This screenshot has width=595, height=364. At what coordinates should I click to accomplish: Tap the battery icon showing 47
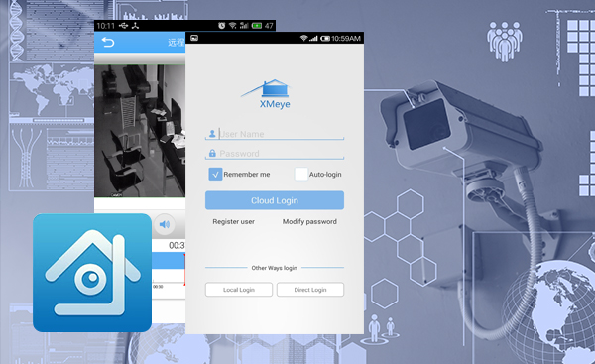pos(257,26)
